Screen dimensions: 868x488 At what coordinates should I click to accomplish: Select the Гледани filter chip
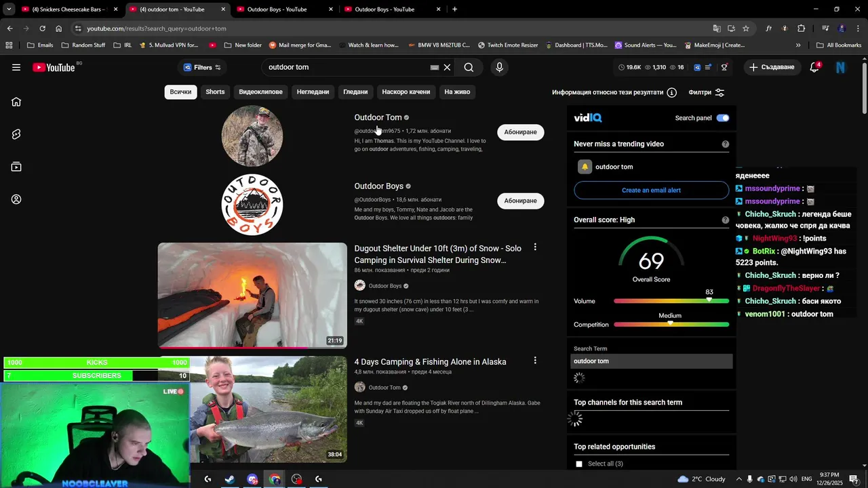(x=355, y=92)
